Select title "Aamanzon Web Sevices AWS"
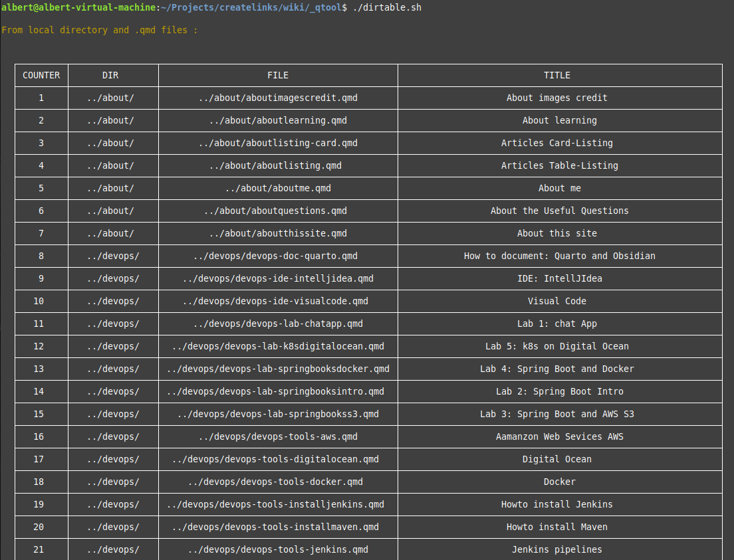The image size is (734, 560). pos(560,436)
